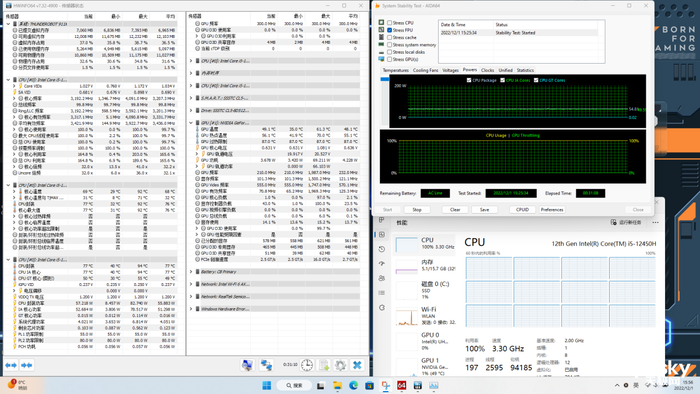
Task: Click Run new task in Task Manager
Action: (x=626, y=222)
